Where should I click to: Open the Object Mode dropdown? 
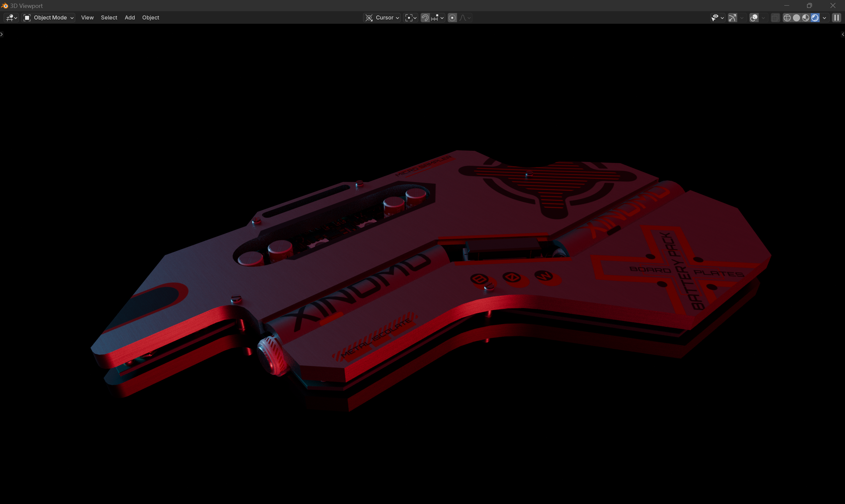click(48, 18)
